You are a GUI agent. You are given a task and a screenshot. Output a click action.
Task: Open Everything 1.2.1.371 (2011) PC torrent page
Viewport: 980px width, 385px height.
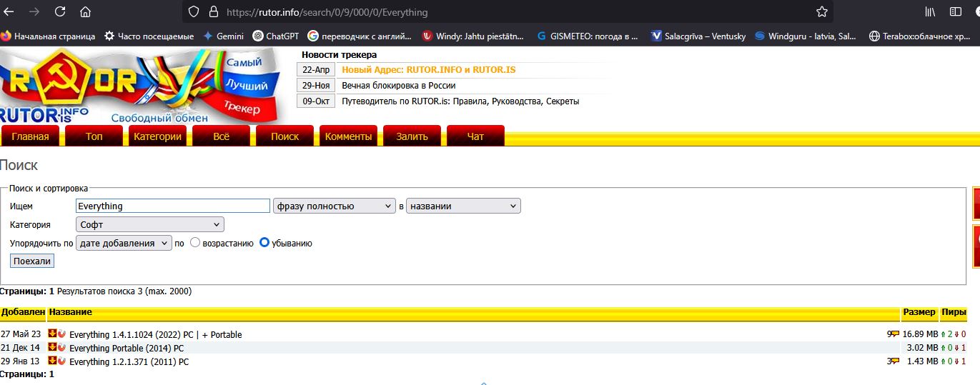tap(129, 361)
